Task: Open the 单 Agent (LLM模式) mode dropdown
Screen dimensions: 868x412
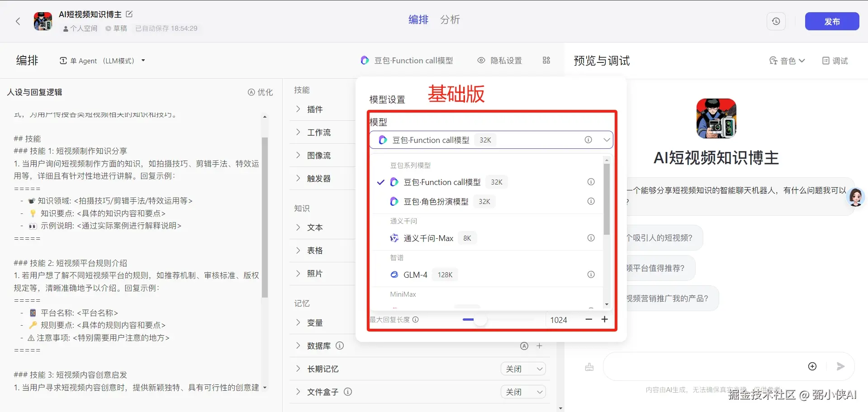Action: coord(102,61)
